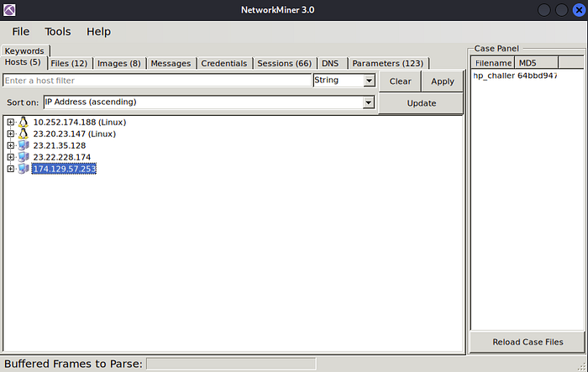
Task: Click the Filename column header in Case Panel
Action: pos(493,63)
